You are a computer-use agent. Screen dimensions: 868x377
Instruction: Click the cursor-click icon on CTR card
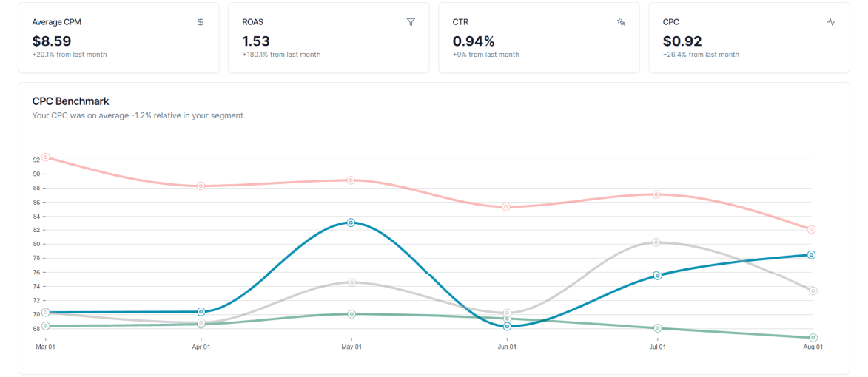[621, 22]
